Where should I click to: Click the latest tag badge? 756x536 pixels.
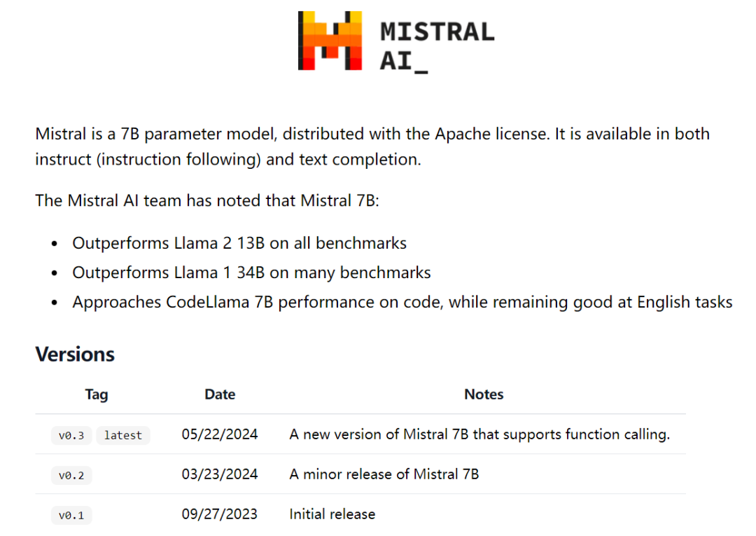[x=123, y=435]
